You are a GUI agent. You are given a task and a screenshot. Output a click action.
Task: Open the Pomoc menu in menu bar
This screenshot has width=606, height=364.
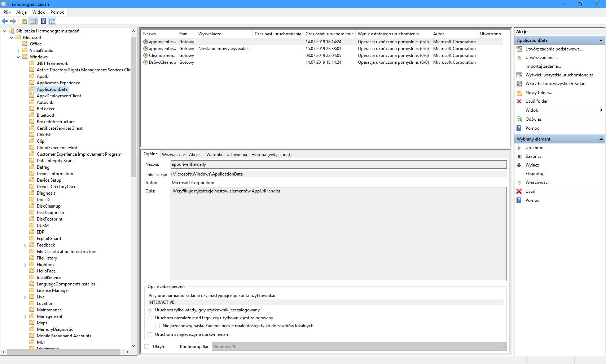57,12
